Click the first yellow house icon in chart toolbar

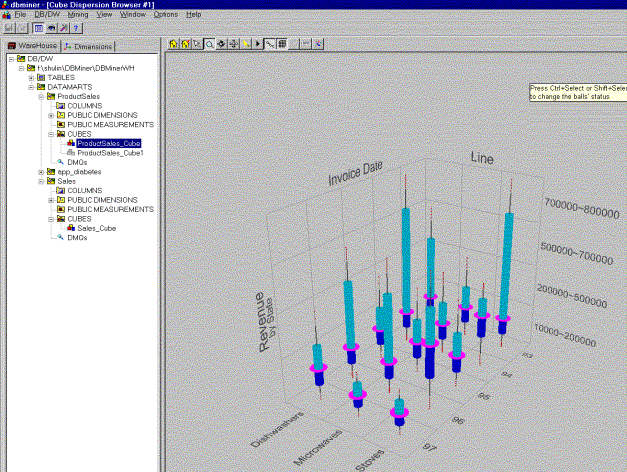(x=174, y=44)
